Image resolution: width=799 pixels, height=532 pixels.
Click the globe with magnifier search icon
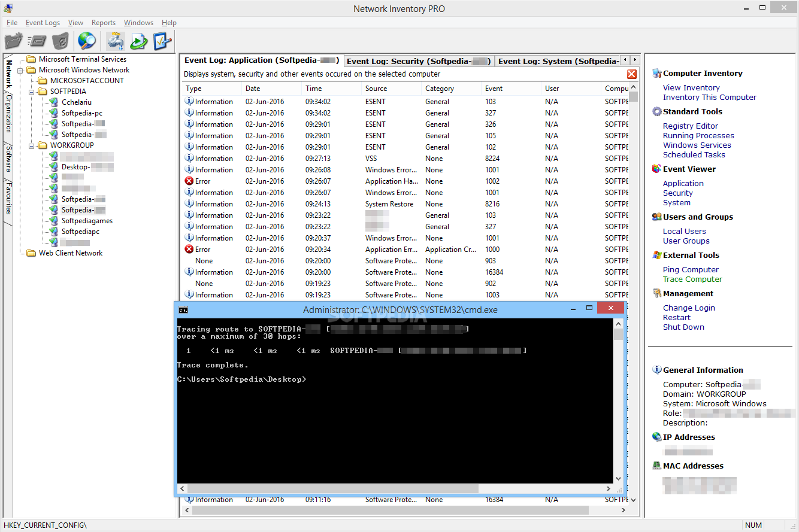pyautogui.click(x=87, y=41)
